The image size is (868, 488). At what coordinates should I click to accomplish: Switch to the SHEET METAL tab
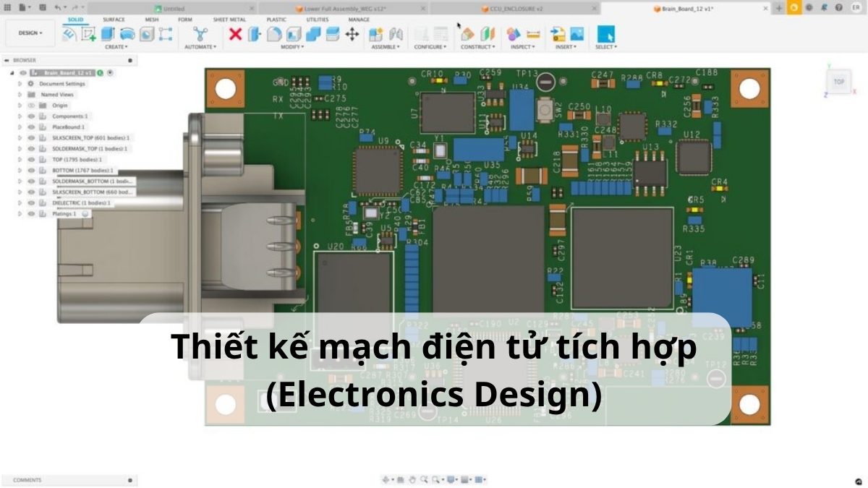pyautogui.click(x=229, y=20)
